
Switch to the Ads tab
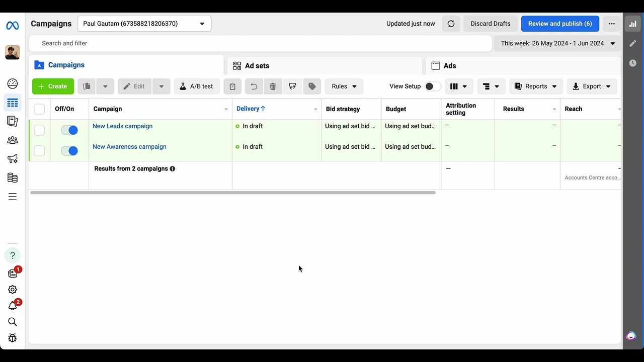523,66
